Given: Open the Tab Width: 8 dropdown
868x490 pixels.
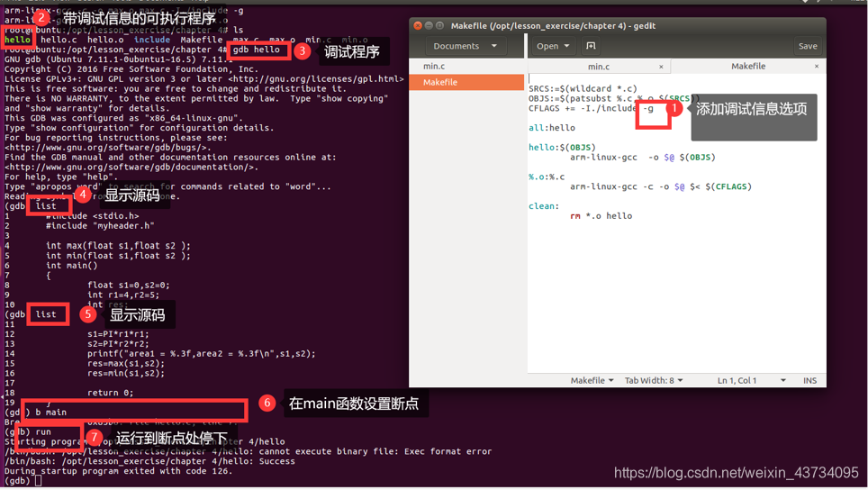Looking at the screenshot, I should click(x=654, y=380).
